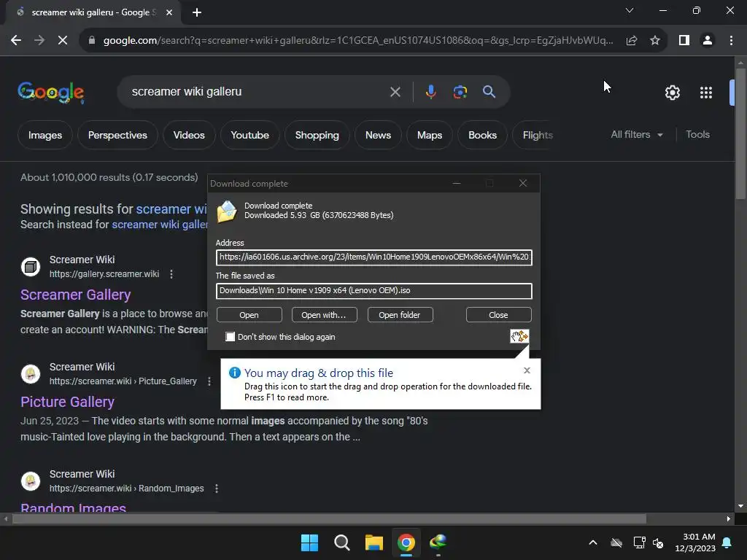The height and width of the screenshot is (560, 747).
Task: Close the screamer wiki galleru tab
Action: (169, 12)
